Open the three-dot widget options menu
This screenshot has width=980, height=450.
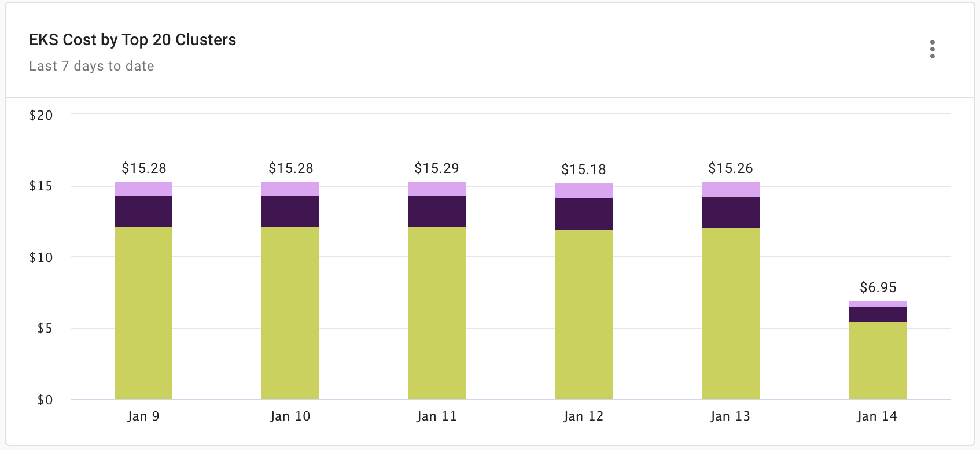[932, 50]
